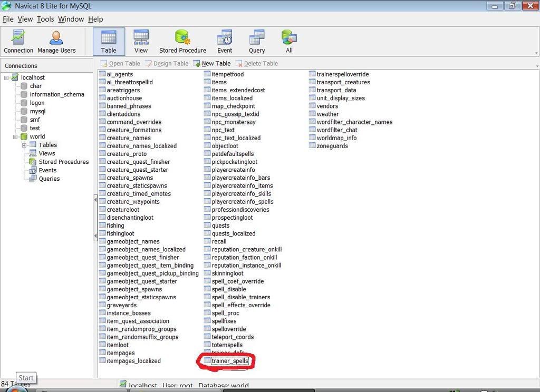
Task: Select the test database
Action: point(30,128)
